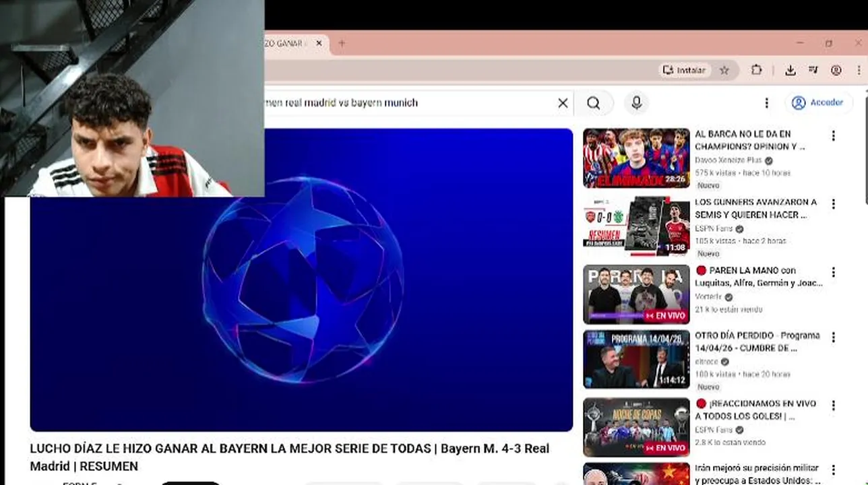Clear the YouTube search box text

[x=563, y=103]
